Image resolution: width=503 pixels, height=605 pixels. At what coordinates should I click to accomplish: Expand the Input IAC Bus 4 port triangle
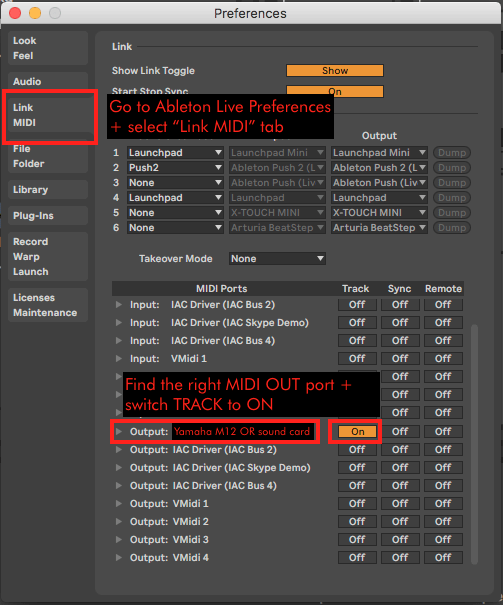pos(119,341)
